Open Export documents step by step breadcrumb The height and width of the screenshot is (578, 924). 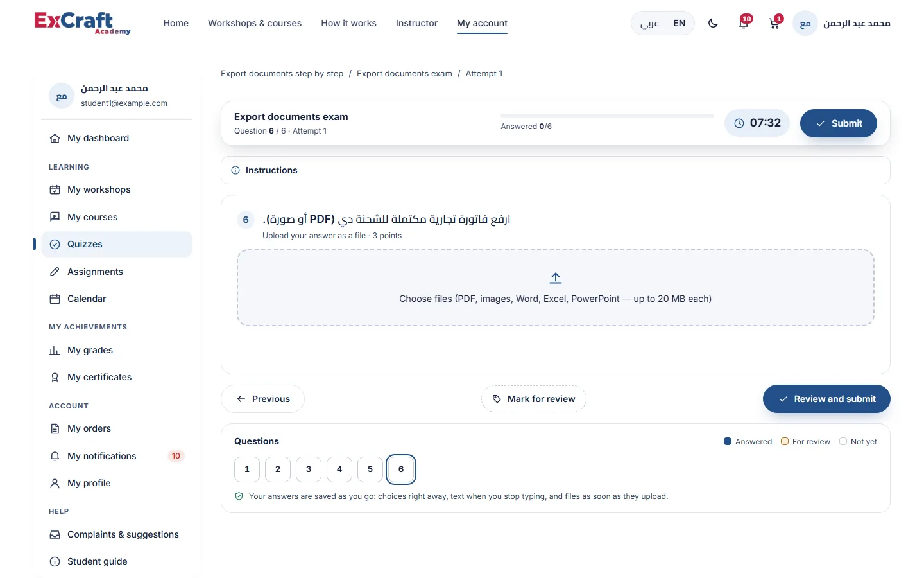[282, 74]
